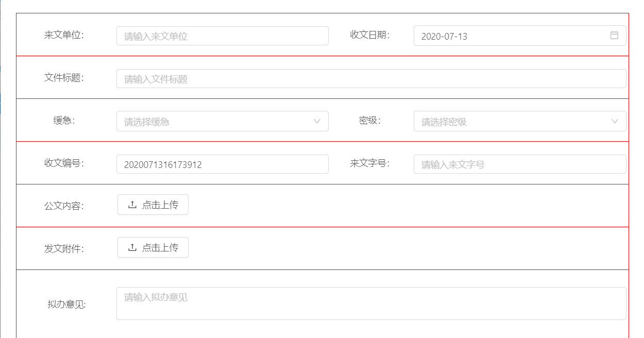Click into the 拟办意见 text area
The width and height of the screenshot is (644, 338).
pyautogui.click(x=371, y=303)
